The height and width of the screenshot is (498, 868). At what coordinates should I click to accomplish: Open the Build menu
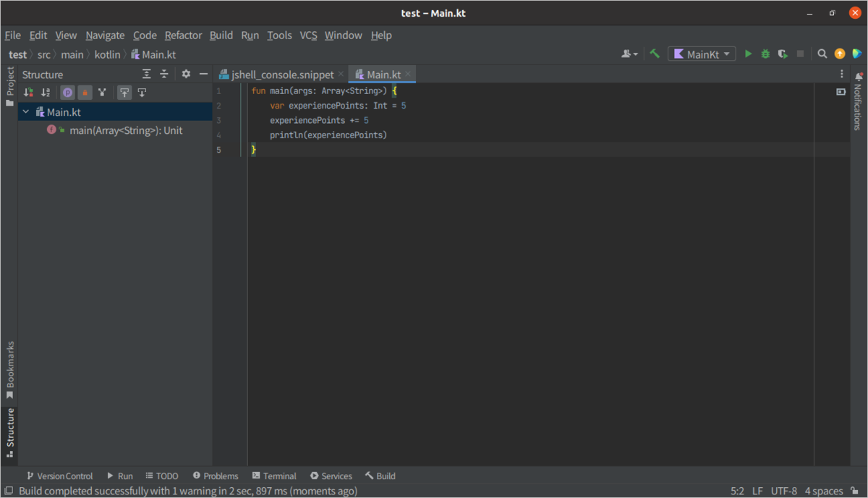[221, 35]
